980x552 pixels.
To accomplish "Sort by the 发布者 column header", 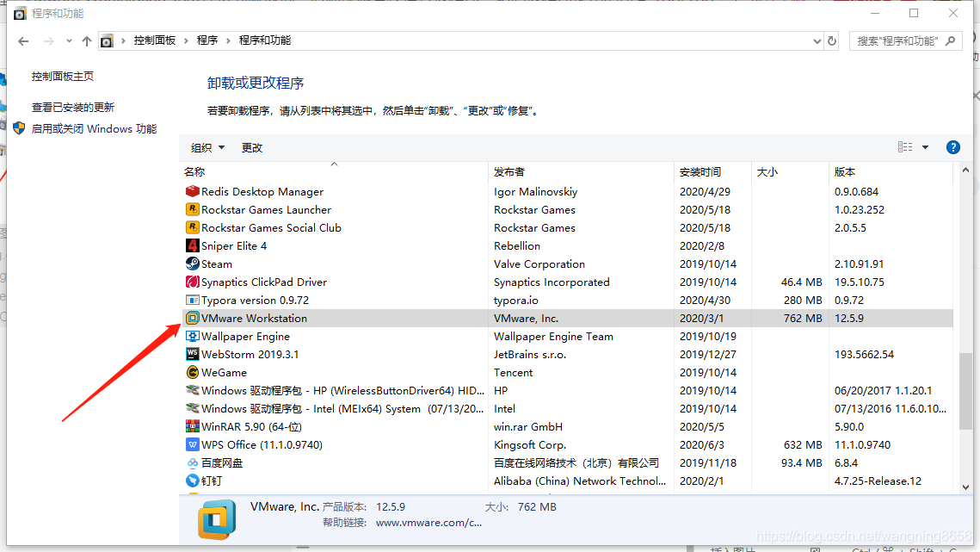I will pos(582,171).
